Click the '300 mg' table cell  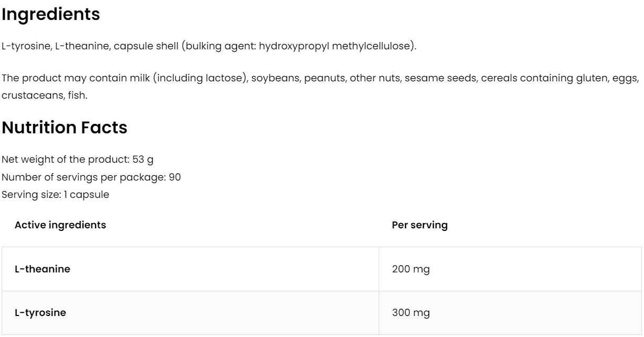410,313
